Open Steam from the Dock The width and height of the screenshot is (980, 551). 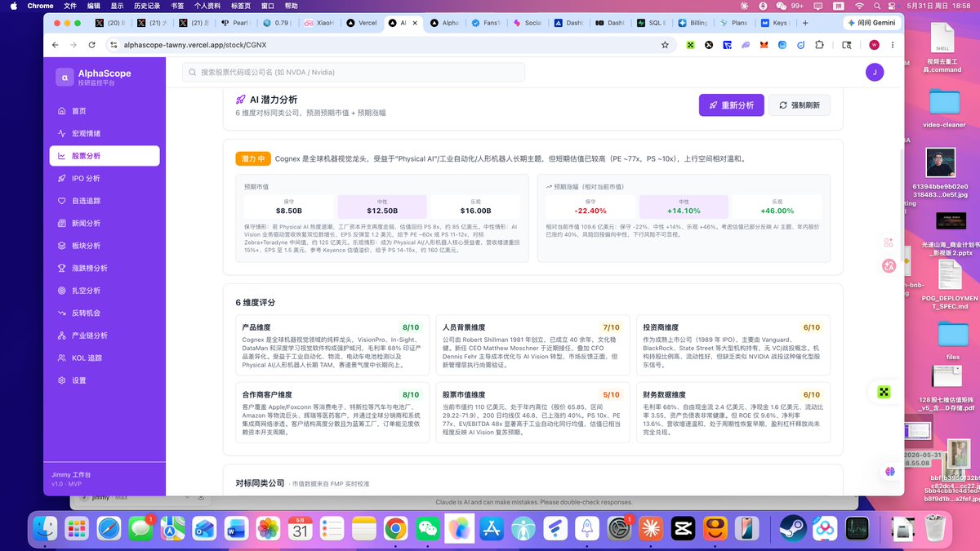(x=793, y=529)
